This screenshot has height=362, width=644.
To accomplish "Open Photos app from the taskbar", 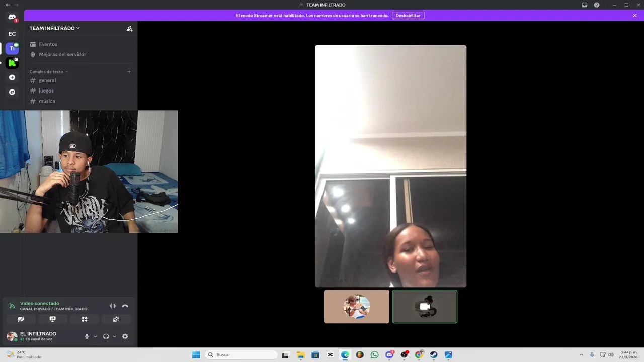I will pyautogui.click(x=448, y=355).
